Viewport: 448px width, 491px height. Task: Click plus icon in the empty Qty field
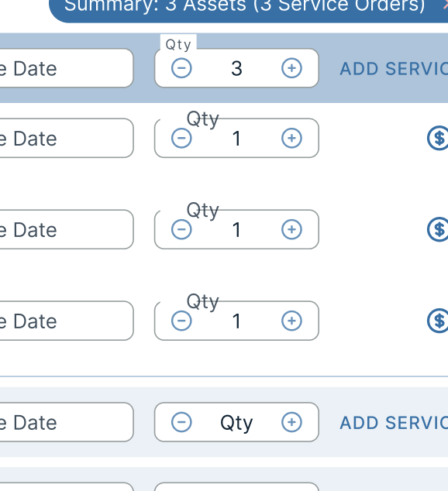pyautogui.click(x=291, y=422)
